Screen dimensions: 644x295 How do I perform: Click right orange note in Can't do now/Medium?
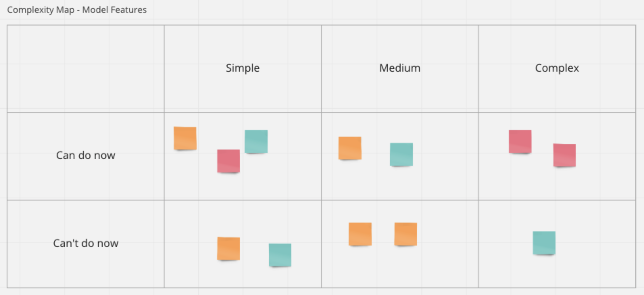point(405,234)
